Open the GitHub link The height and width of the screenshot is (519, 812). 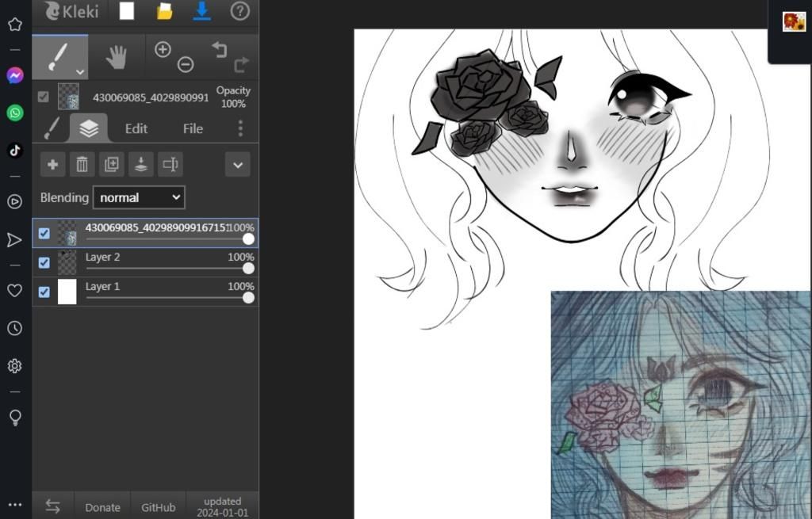(x=158, y=507)
